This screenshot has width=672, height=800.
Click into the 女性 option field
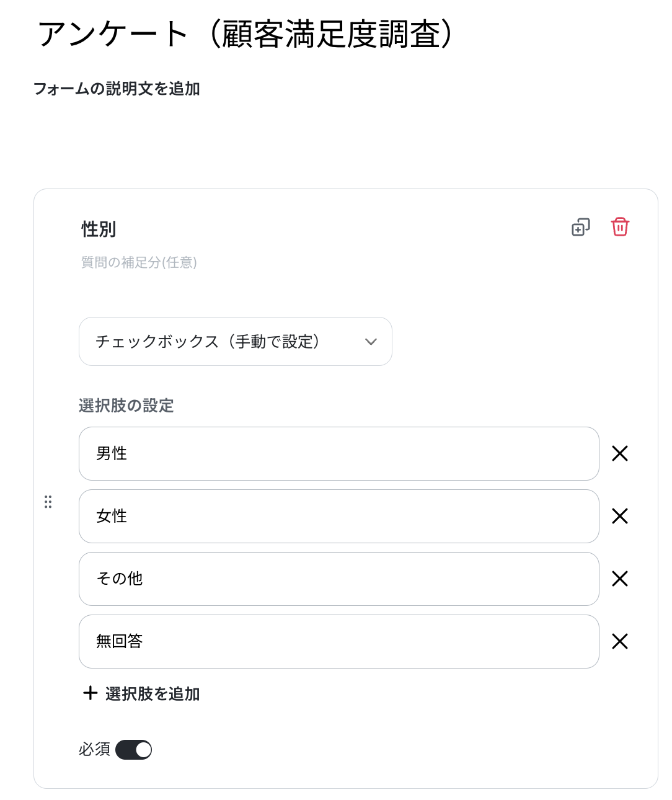339,516
